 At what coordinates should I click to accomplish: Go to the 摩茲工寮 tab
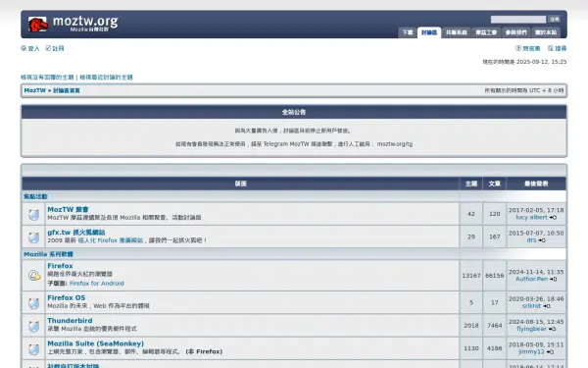(x=486, y=32)
